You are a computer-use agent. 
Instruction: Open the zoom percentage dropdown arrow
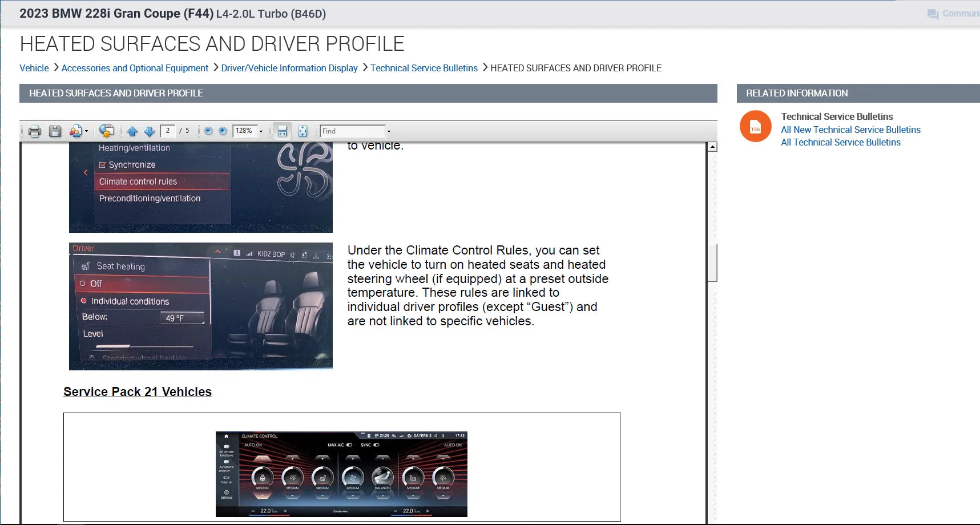(x=261, y=131)
